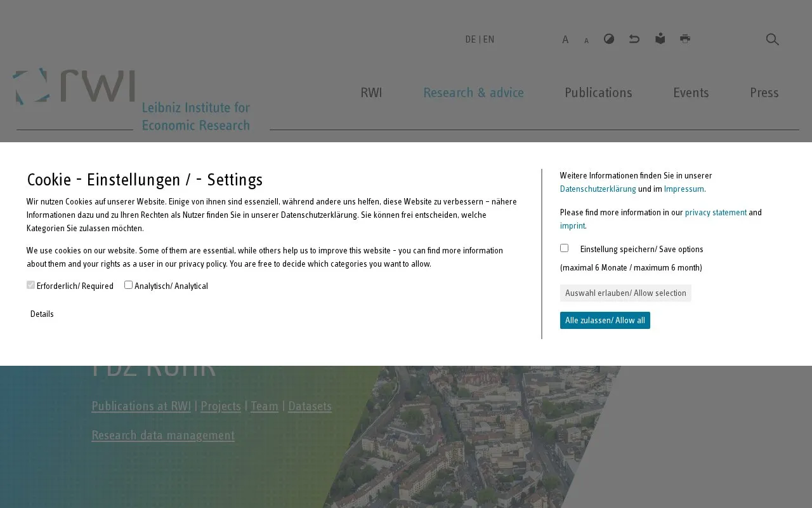Screen dimensions: 812x508
Task: Open the site search magnifier
Action: tap(772, 39)
